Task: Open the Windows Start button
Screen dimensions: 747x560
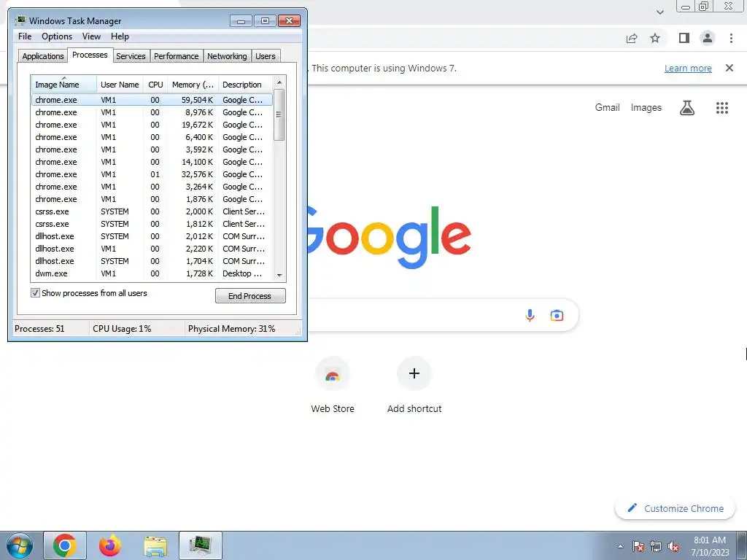Action: [x=19, y=545]
